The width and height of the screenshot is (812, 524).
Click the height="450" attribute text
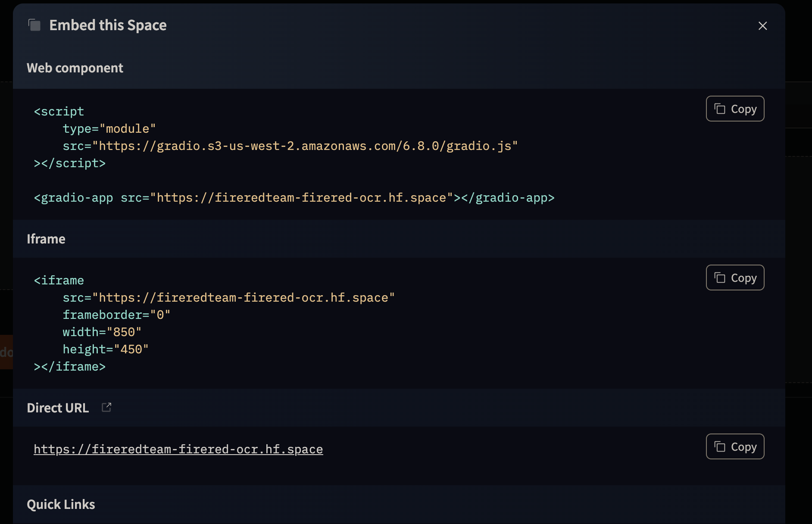[105, 349]
